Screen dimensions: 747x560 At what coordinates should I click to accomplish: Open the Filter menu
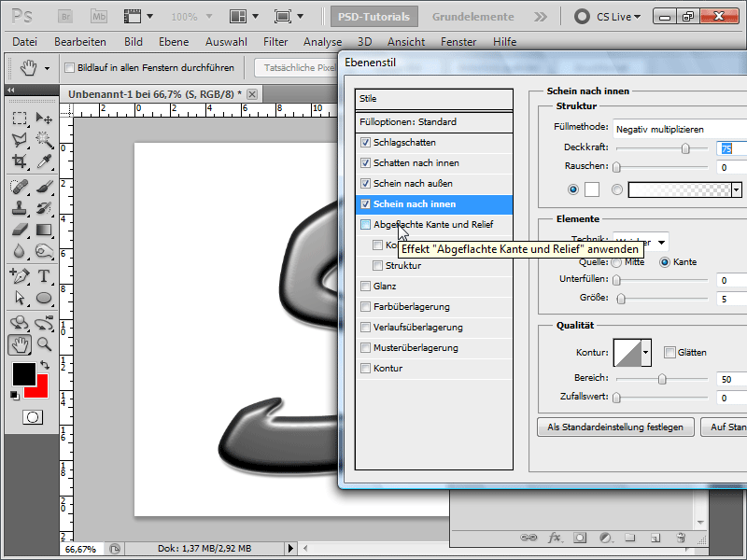[275, 42]
